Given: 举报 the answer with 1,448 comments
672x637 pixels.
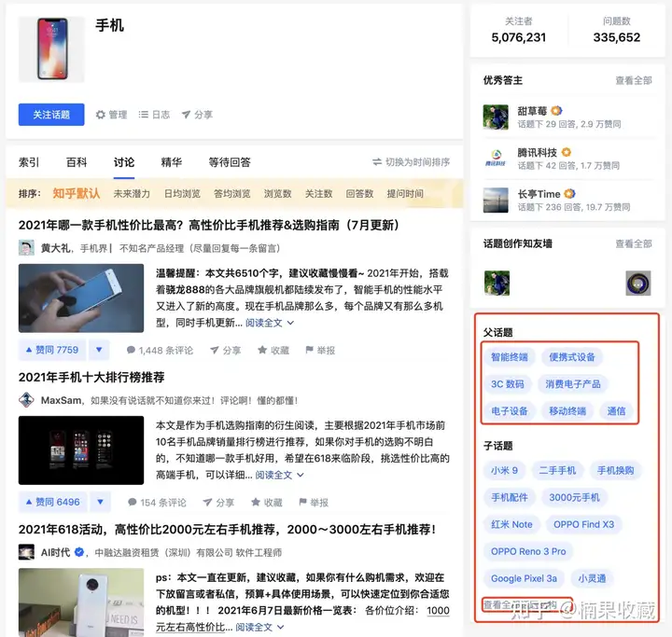Looking at the screenshot, I should click(x=320, y=351).
